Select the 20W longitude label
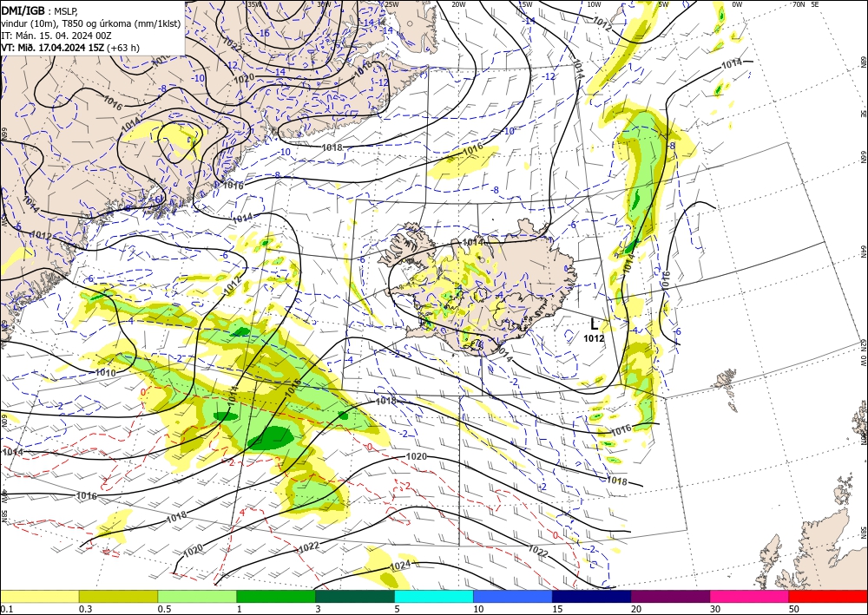The height and width of the screenshot is (615, 868). coord(458,4)
